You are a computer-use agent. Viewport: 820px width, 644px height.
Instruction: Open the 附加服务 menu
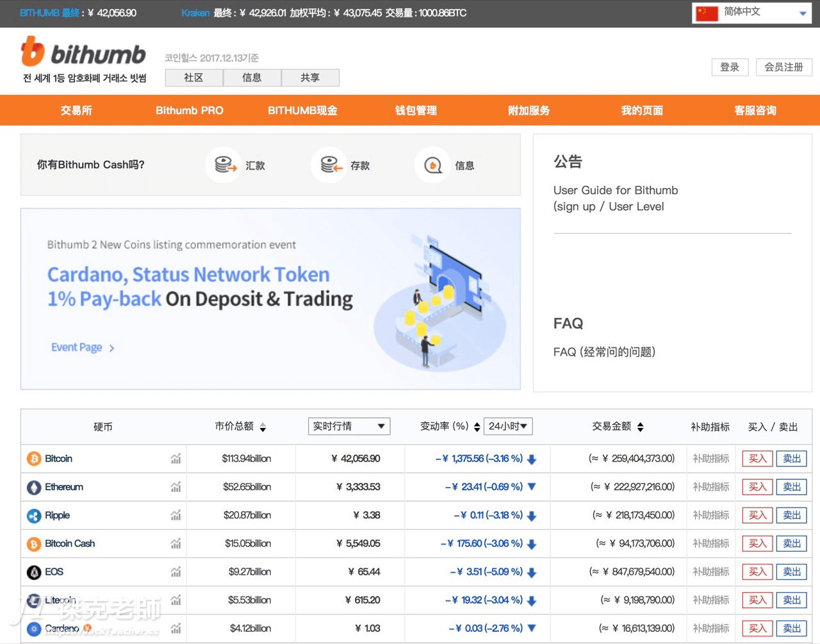(529, 110)
